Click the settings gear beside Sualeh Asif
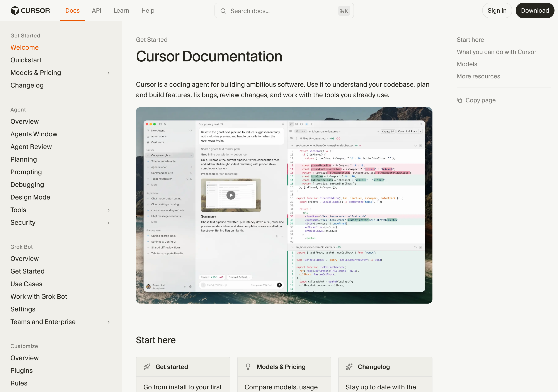The image size is (558, 392). (x=191, y=287)
